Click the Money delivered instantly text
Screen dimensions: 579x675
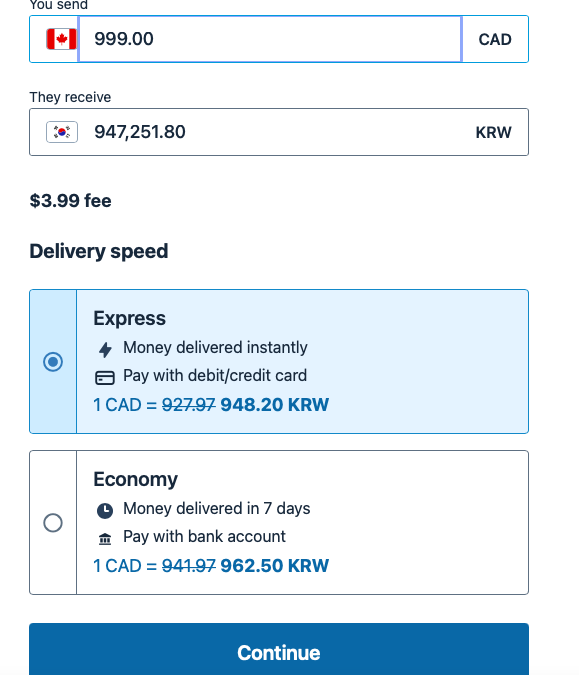coord(215,347)
